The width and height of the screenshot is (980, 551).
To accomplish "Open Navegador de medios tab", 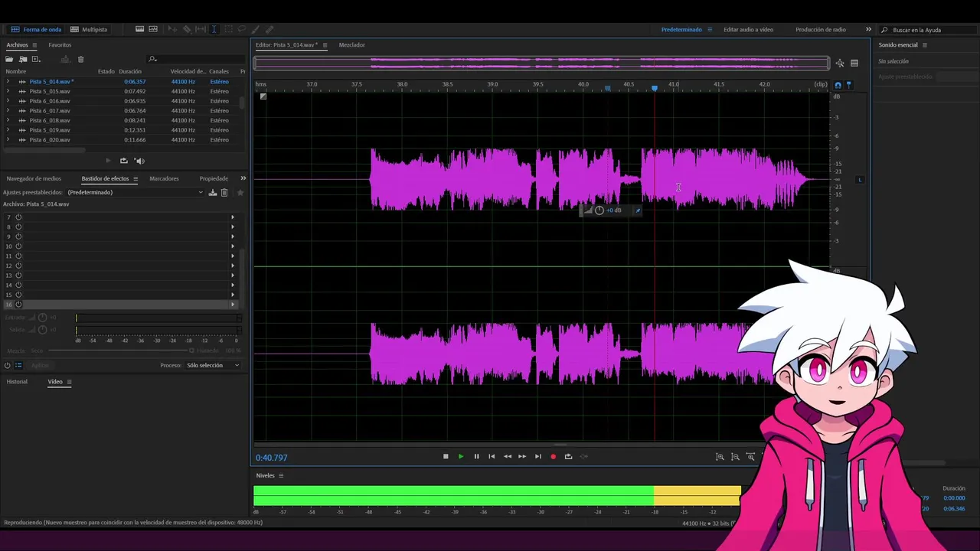I will coord(34,178).
